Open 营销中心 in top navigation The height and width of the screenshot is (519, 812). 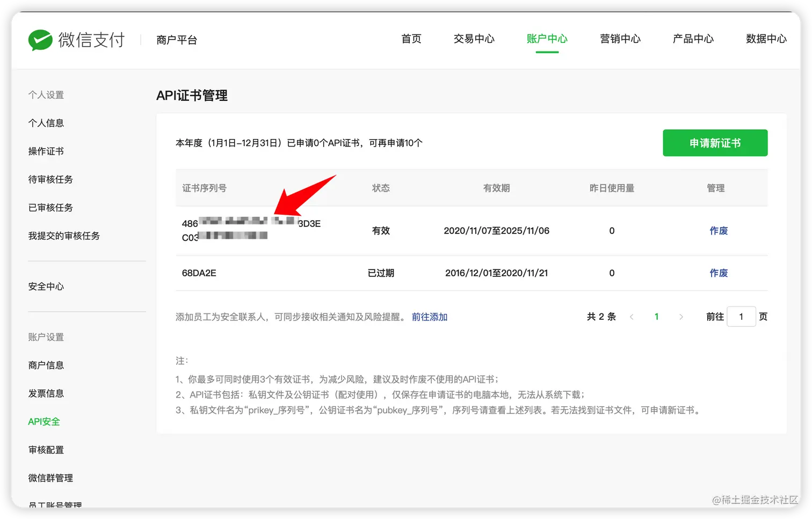[620, 39]
